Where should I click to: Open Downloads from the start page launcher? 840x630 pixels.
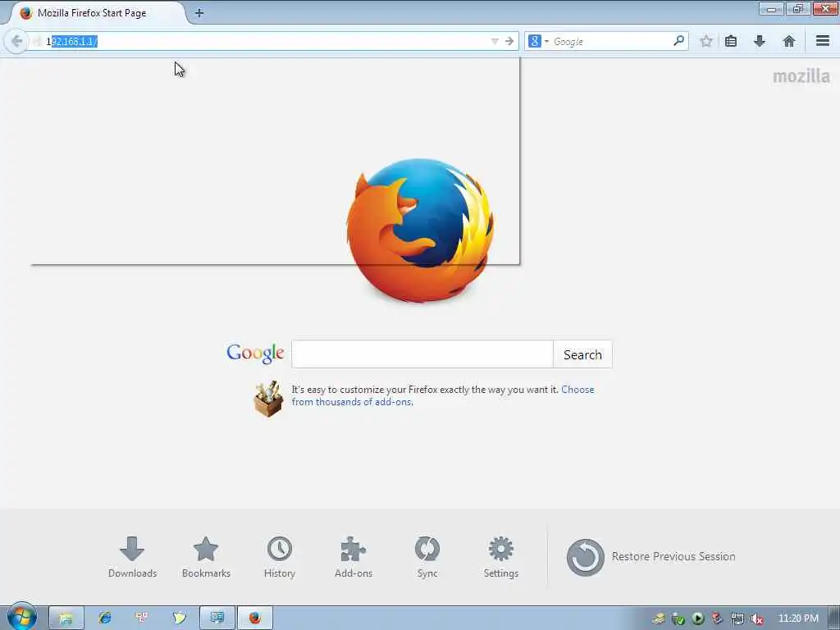pyautogui.click(x=132, y=557)
